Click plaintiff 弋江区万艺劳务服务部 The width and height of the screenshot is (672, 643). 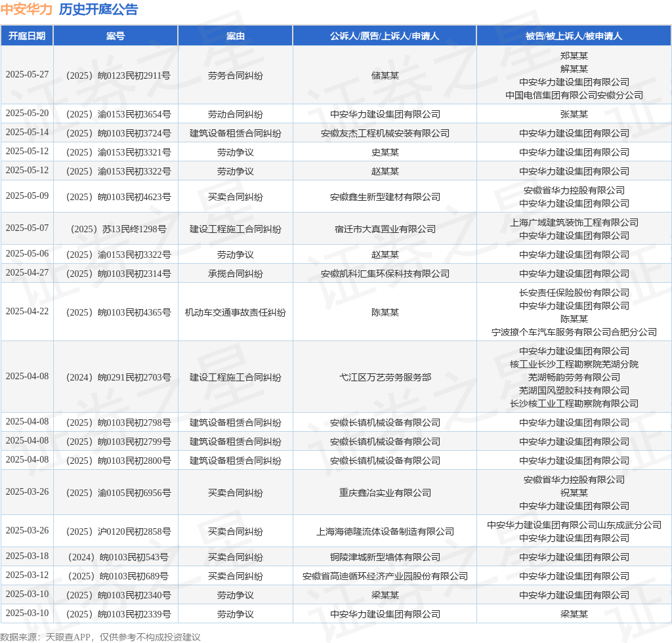(385, 377)
